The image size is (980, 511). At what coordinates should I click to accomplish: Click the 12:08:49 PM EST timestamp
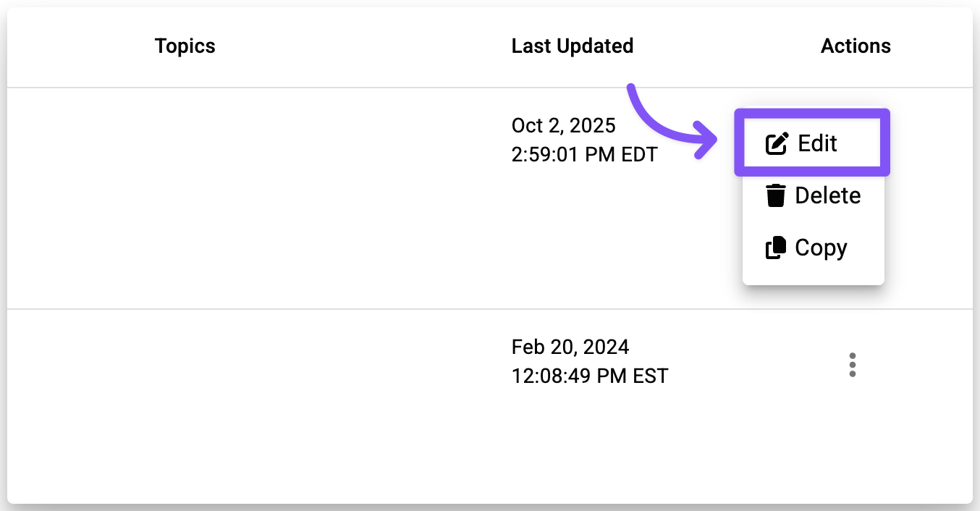[589, 376]
